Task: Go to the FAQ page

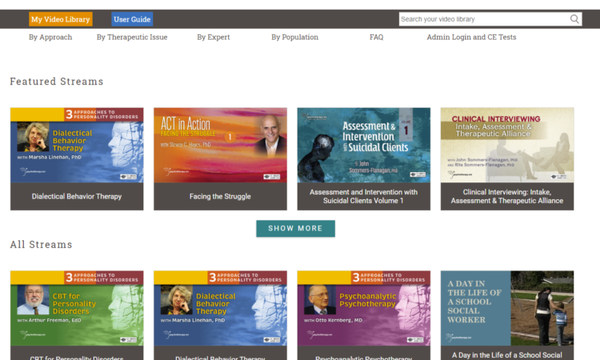Action: [x=376, y=37]
